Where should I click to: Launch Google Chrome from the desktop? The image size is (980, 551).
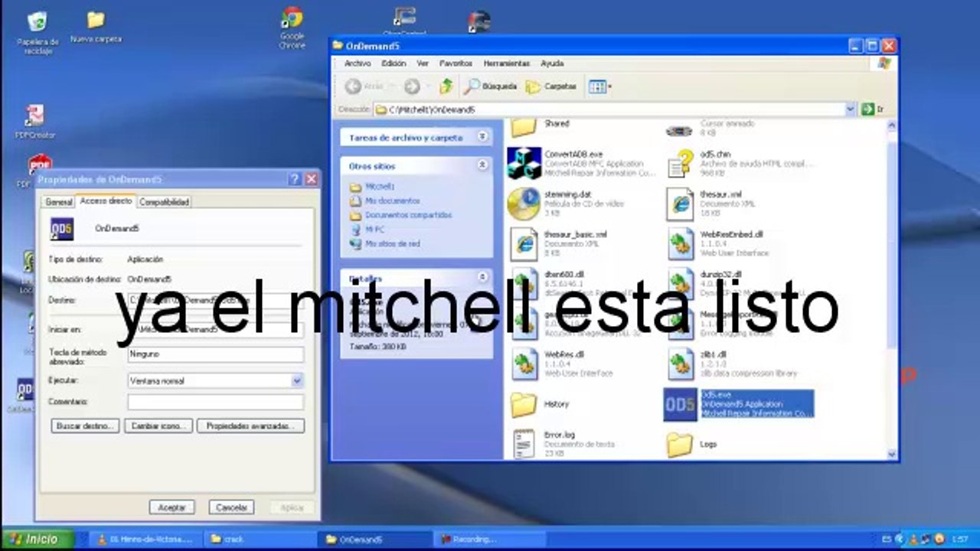tap(292, 28)
